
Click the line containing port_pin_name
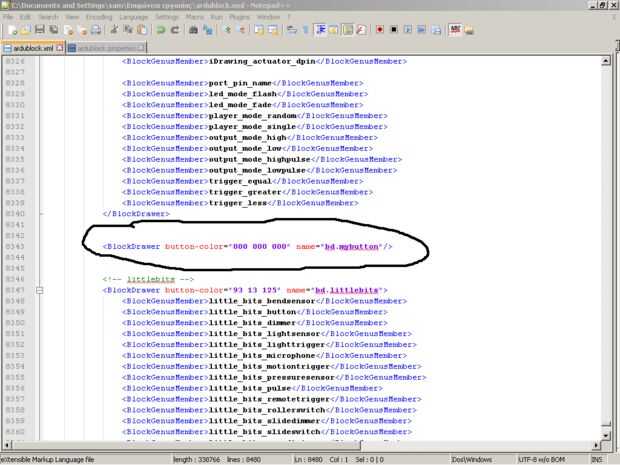click(242, 83)
